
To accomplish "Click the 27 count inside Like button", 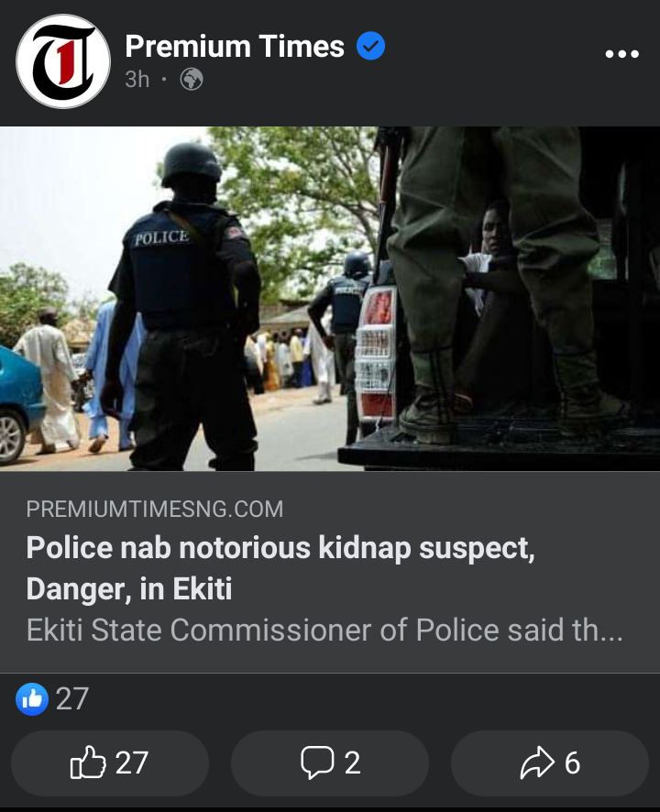I will [x=132, y=763].
